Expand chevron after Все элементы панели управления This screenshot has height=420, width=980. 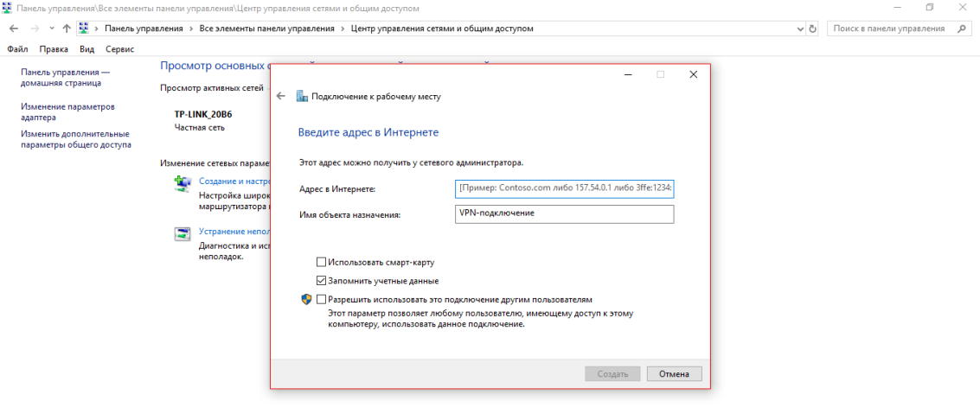click(x=343, y=29)
